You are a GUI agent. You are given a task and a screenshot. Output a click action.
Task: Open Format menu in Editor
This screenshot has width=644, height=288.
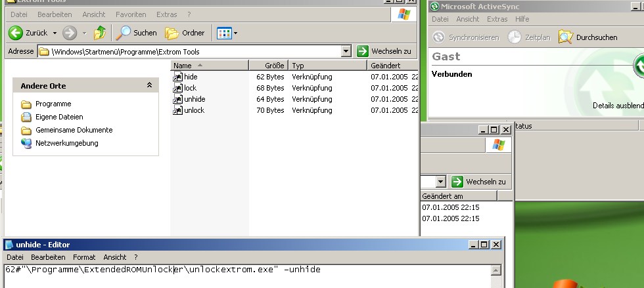(x=84, y=257)
